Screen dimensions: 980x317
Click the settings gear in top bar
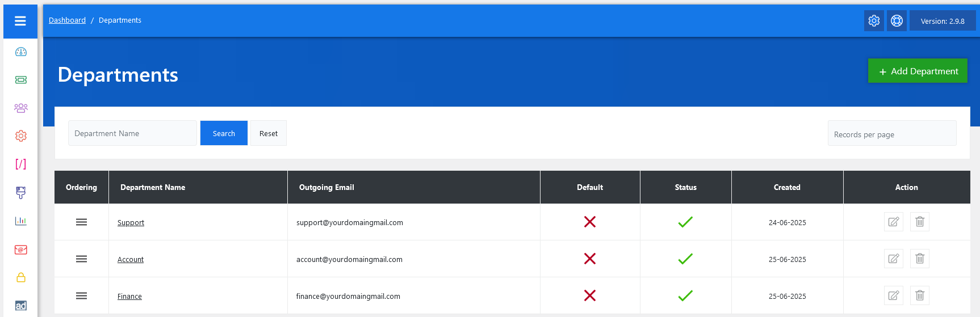pos(874,21)
